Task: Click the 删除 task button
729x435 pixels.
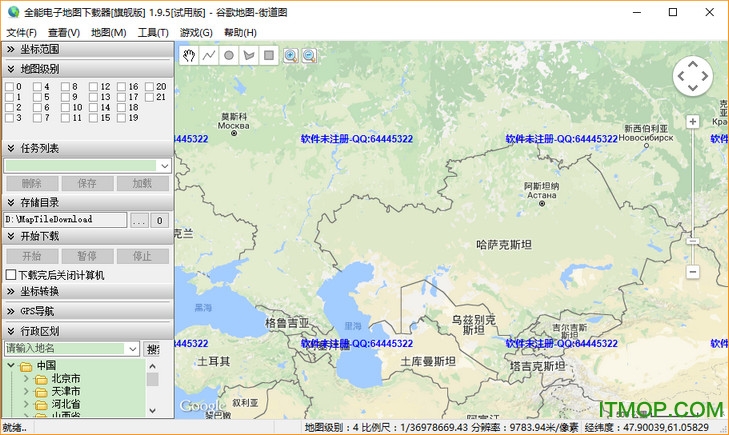Action: [x=32, y=184]
